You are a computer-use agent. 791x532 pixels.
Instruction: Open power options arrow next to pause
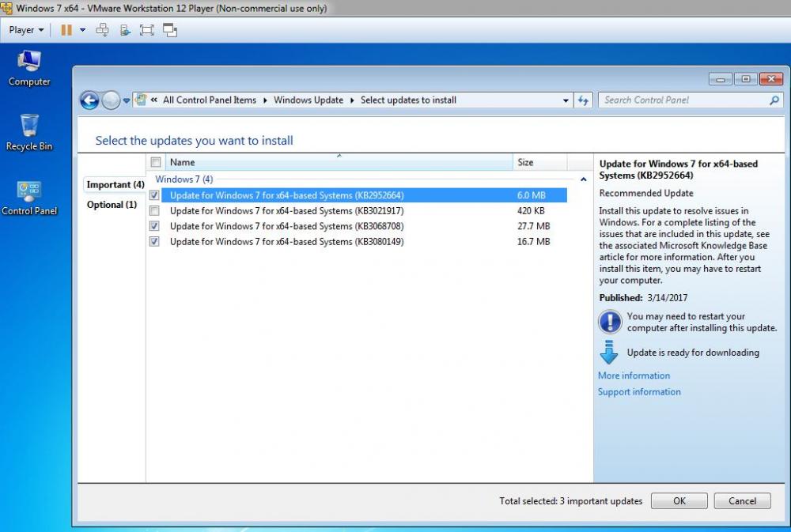[x=82, y=30]
